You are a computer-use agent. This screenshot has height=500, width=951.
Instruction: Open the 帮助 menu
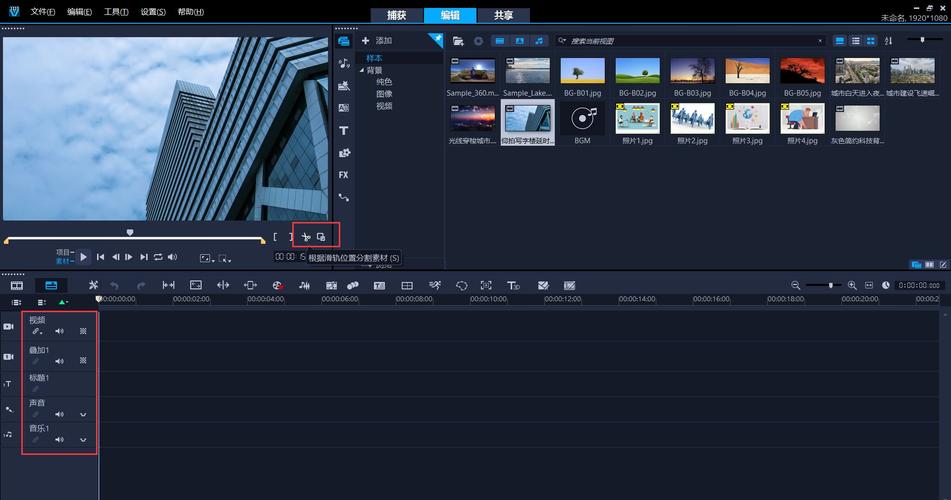click(x=190, y=12)
